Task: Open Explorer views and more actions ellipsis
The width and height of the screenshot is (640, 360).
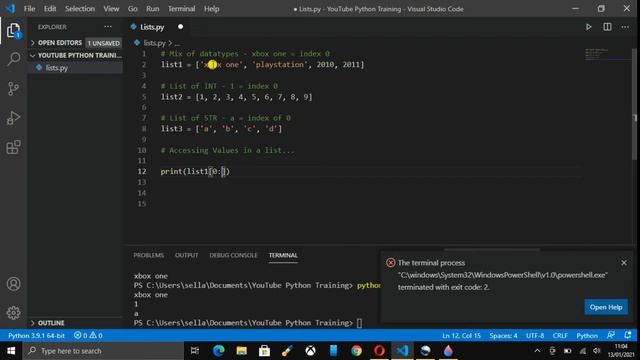Action: point(108,27)
